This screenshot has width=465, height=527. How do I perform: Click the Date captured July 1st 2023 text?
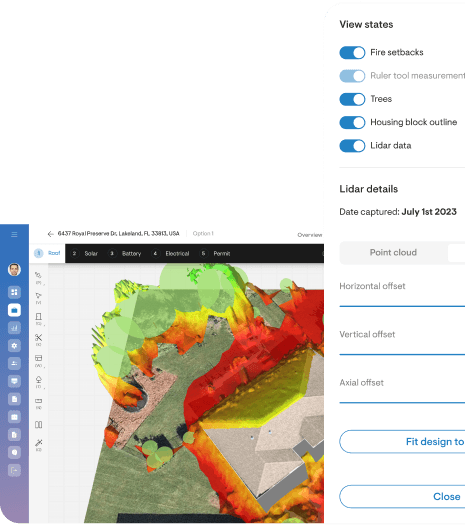pyautogui.click(x=398, y=212)
